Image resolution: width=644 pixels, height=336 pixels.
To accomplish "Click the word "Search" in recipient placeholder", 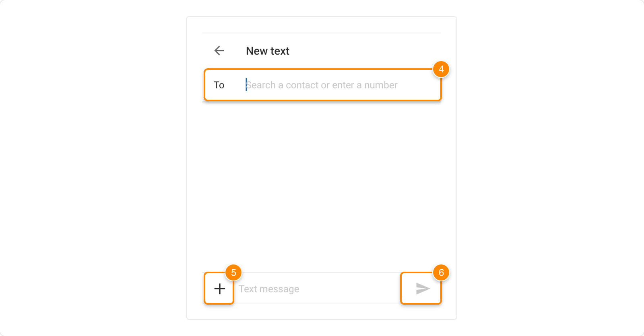I will click(x=261, y=85).
